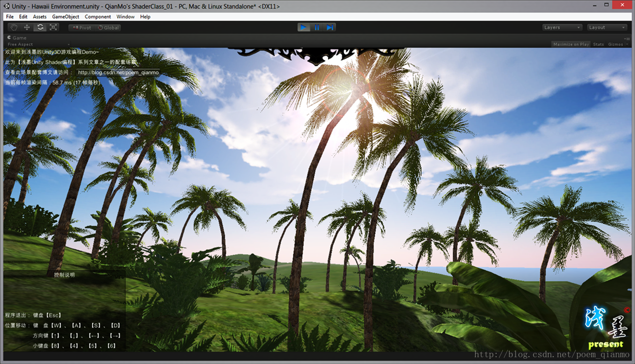Open the Edit menu
This screenshot has height=364, width=635.
[23, 17]
